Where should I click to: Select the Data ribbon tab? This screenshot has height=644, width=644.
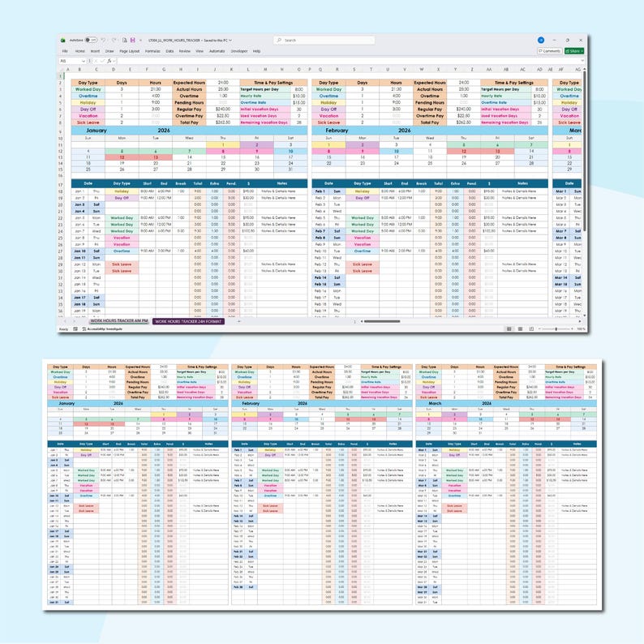(x=170, y=51)
